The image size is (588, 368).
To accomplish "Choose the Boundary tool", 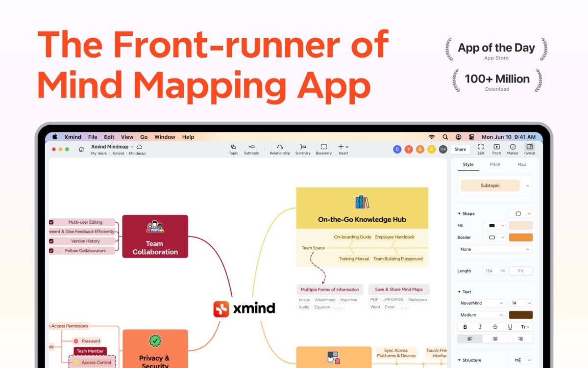I will [323, 147].
